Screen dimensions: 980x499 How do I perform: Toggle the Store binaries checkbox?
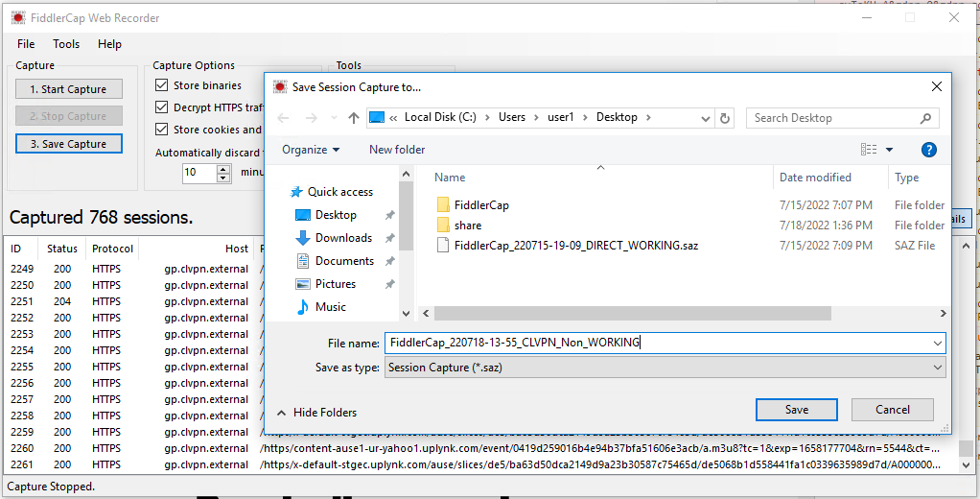pos(162,85)
